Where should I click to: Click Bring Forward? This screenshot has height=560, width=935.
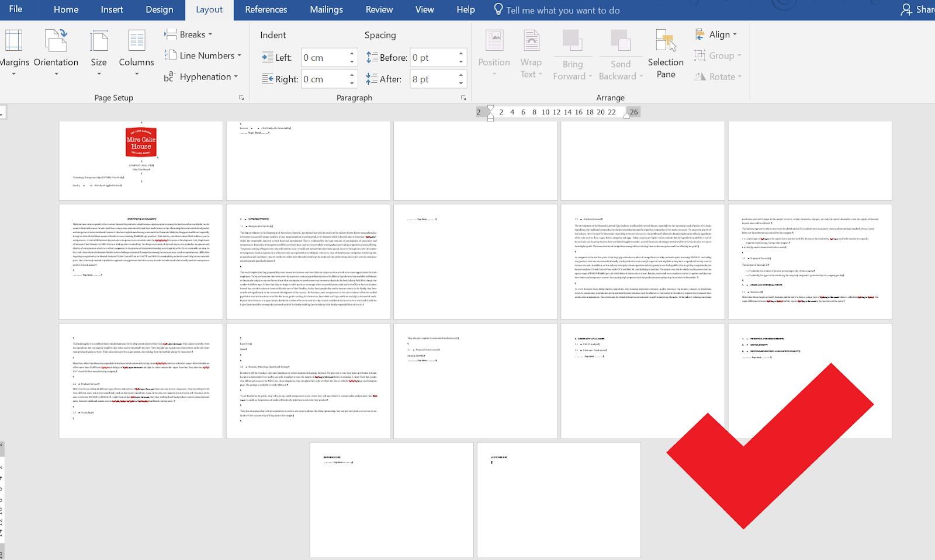coord(572,53)
